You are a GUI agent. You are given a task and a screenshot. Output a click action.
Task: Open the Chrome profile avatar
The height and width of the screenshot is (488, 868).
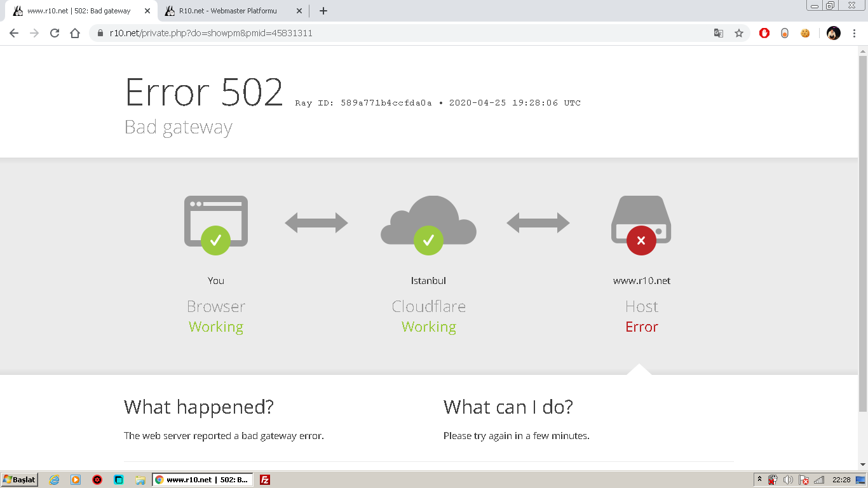tap(834, 33)
